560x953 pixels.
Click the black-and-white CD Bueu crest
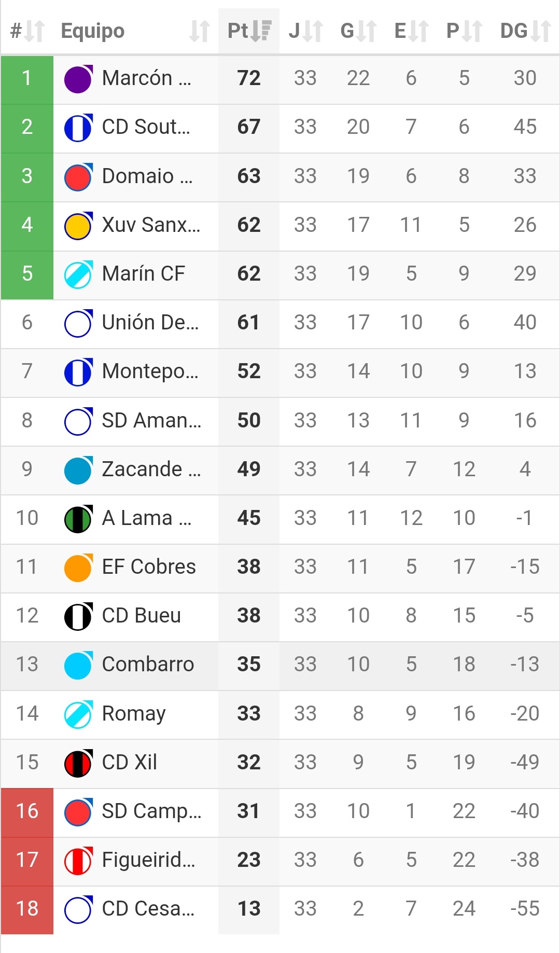[x=78, y=616]
